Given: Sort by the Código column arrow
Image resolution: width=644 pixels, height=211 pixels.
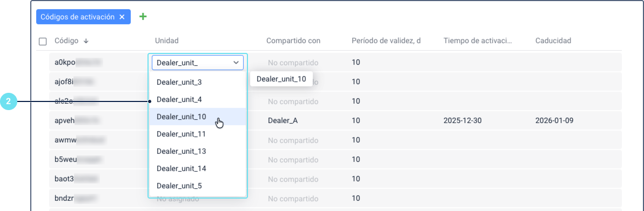Looking at the screenshot, I should coord(86,40).
